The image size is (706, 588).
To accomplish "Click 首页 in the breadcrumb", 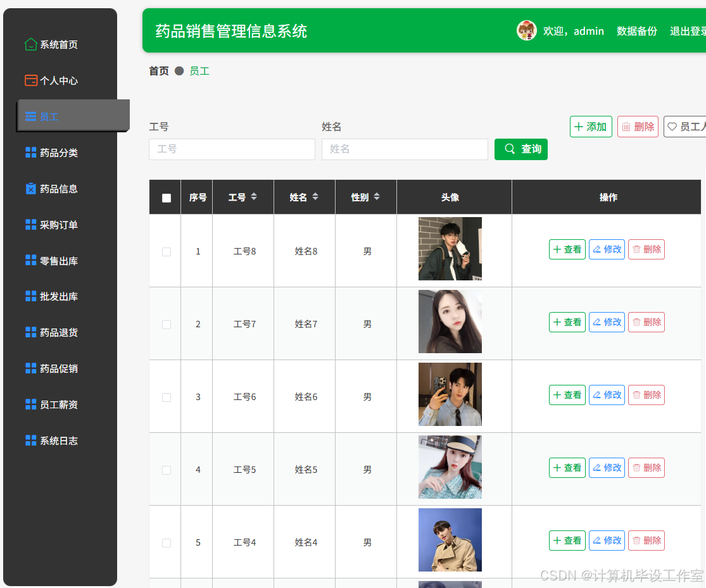I will pos(159,71).
